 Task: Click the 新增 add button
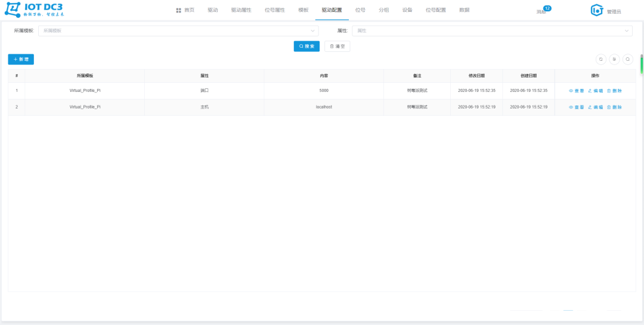coord(21,59)
